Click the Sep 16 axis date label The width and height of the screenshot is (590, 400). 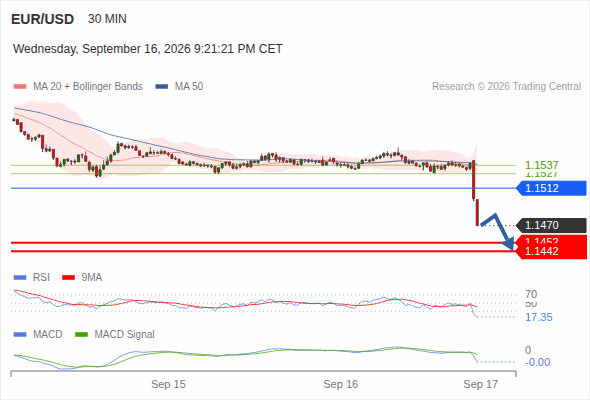(341, 384)
